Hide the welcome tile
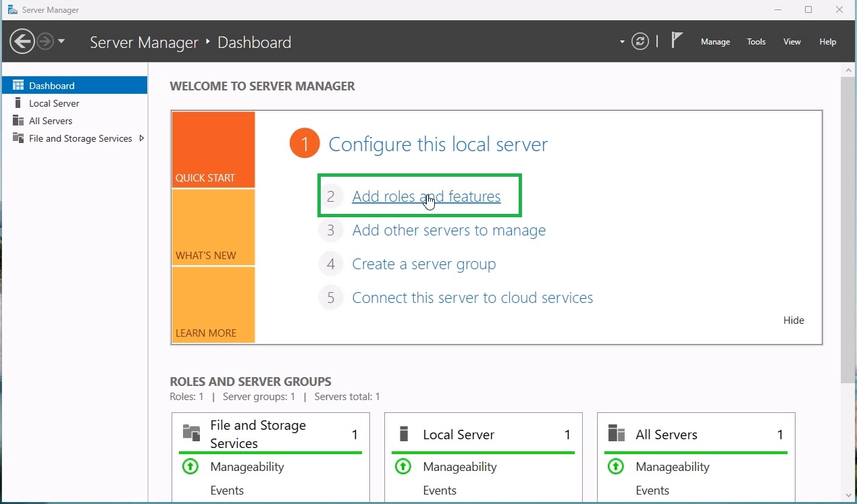 tap(794, 320)
